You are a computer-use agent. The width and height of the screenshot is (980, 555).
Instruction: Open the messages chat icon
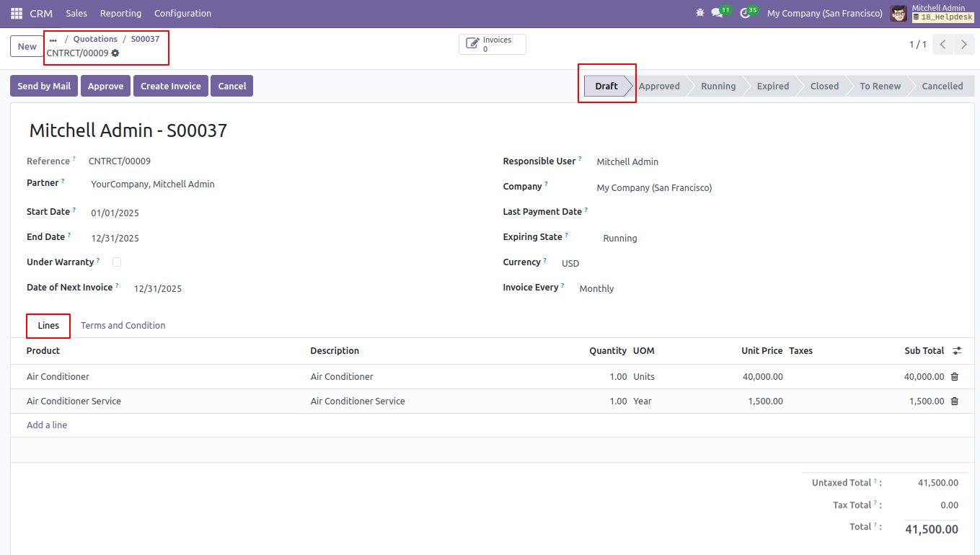pos(717,13)
